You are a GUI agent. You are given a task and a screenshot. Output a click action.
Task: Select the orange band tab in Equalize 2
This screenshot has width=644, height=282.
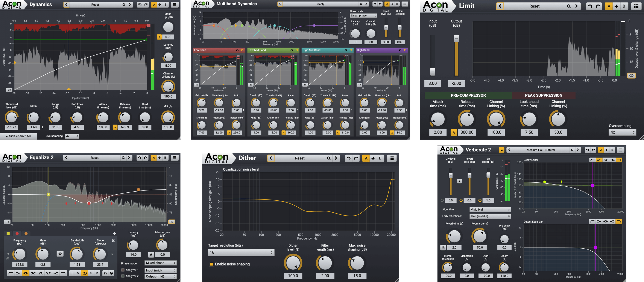click(x=26, y=234)
